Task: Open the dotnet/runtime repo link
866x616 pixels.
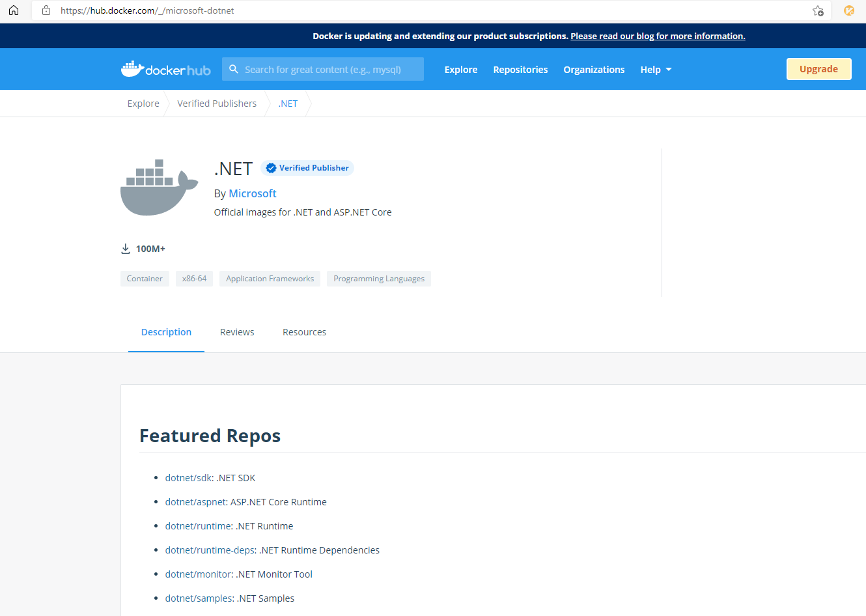Action: (198, 526)
